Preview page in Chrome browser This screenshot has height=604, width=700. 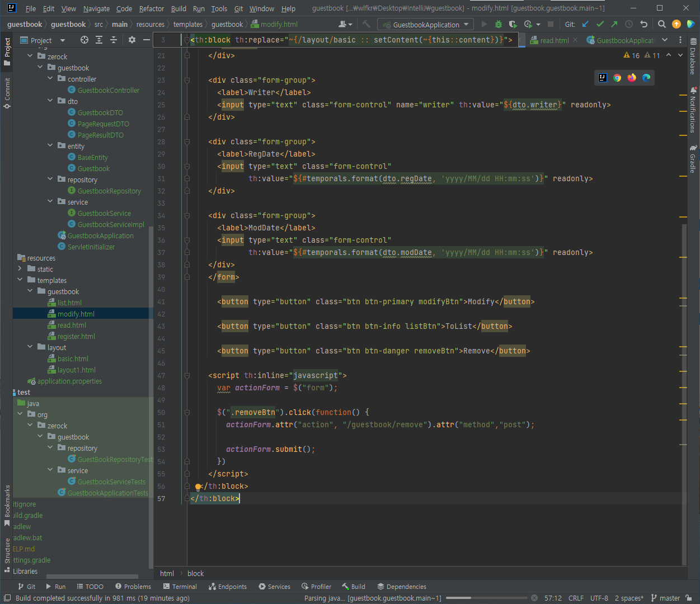[617, 78]
